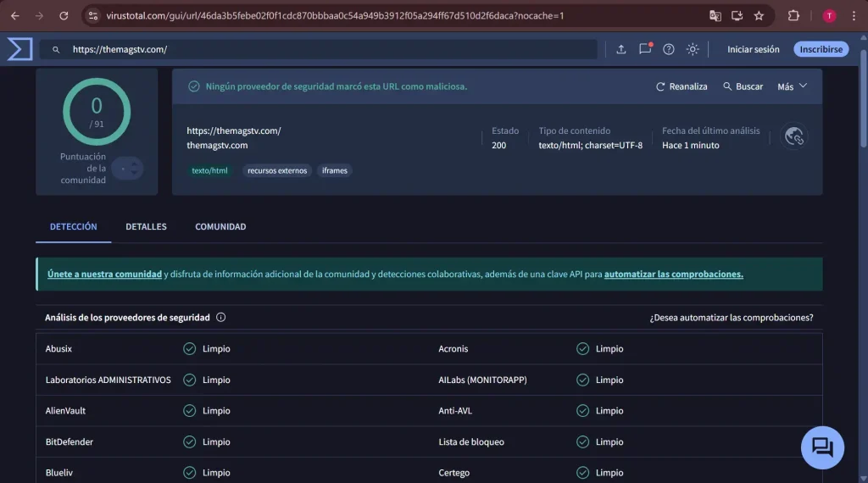The image size is (868, 483).
Task: Click Lista de bloqueo check icon
Action: coord(582,441)
